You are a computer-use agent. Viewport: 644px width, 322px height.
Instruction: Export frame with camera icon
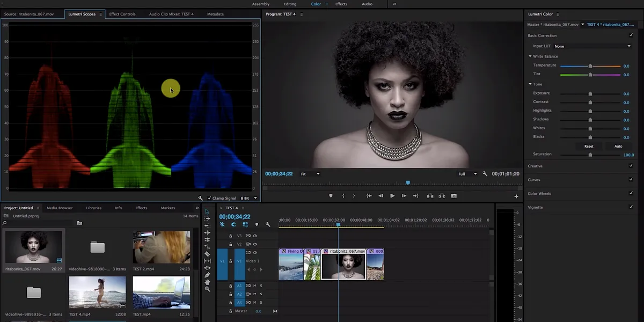[x=454, y=196]
